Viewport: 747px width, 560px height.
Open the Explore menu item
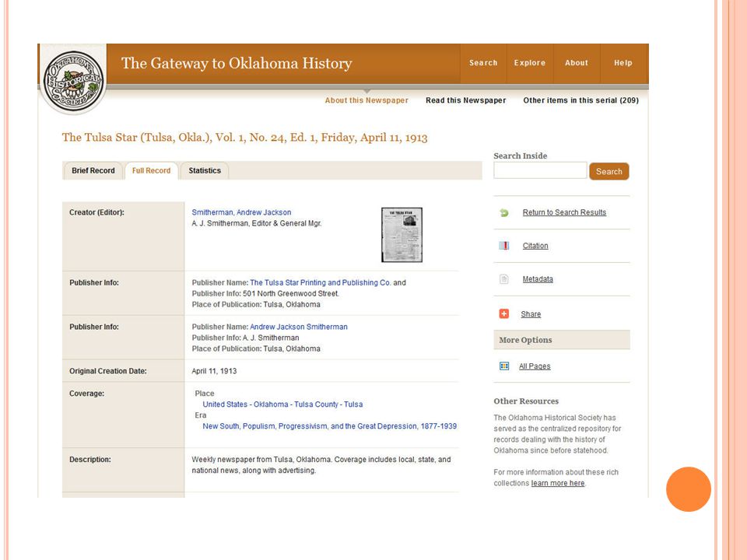tap(530, 63)
